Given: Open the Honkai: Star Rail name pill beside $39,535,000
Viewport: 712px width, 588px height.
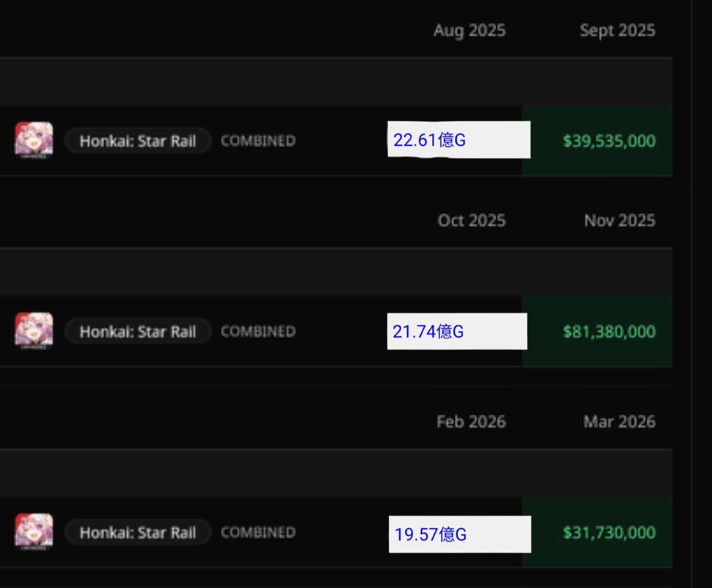Looking at the screenshot, I should pos(138,141).
